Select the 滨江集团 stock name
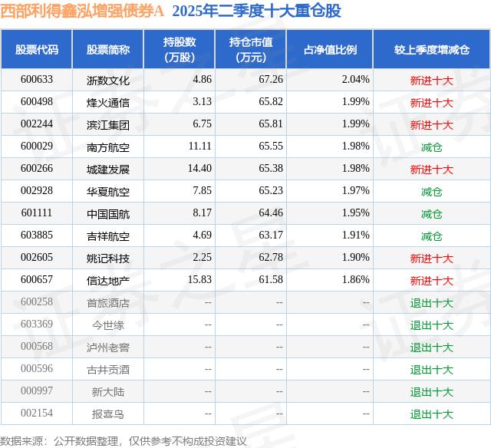Image resolution: width=491 pixels, height=448 pixels. [x=108, y=125]
